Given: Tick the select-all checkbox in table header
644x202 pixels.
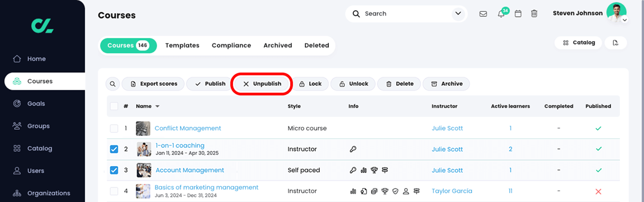Looking at the screenshot, I should pos(114,106).
